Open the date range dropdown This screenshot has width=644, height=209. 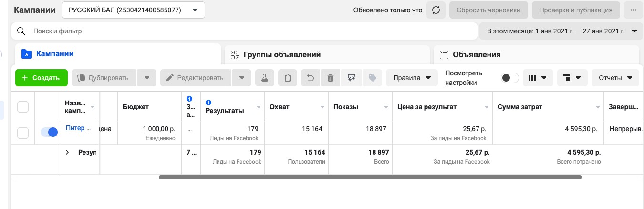(x=561, y=31)
